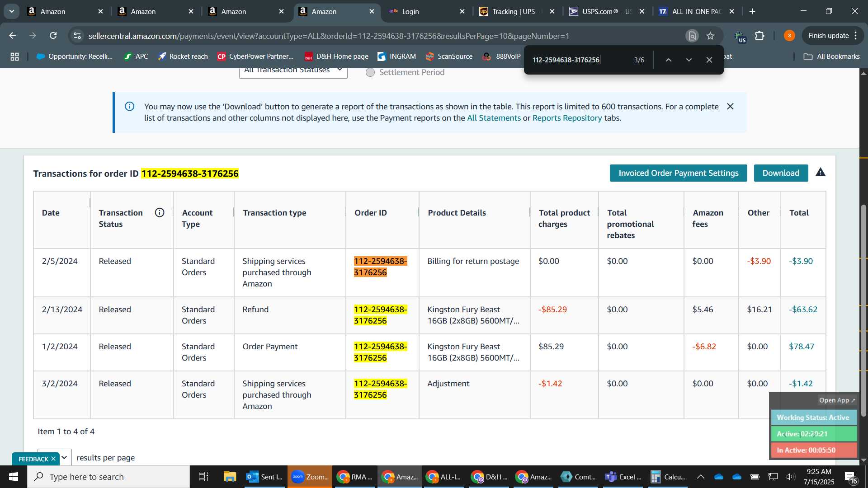Close the active Amazon tab
Screen dimensions: 868x488
[x=372, y=11]
